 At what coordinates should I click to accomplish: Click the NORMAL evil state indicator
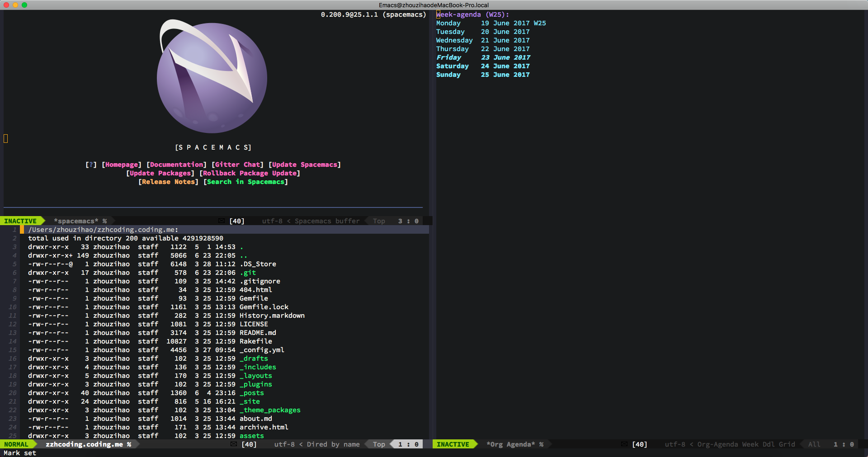tap(16, 444)
